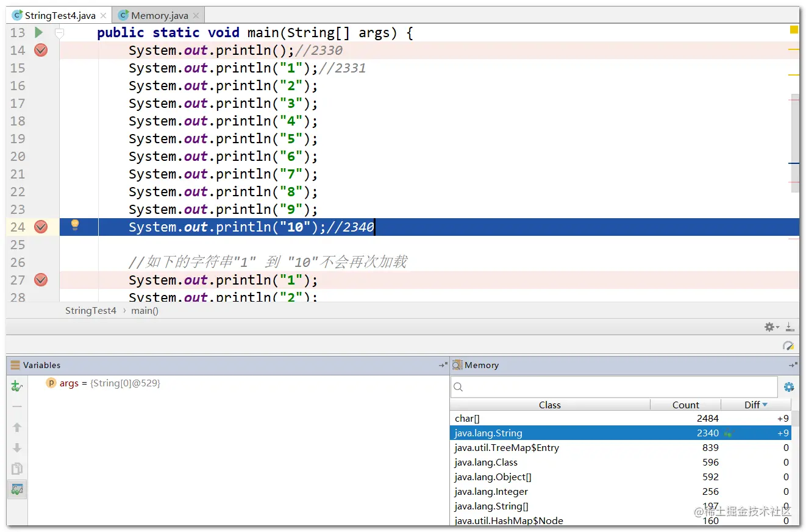Sort by the Count column header
The image size is (806, 532).
[x=686, y=405]
